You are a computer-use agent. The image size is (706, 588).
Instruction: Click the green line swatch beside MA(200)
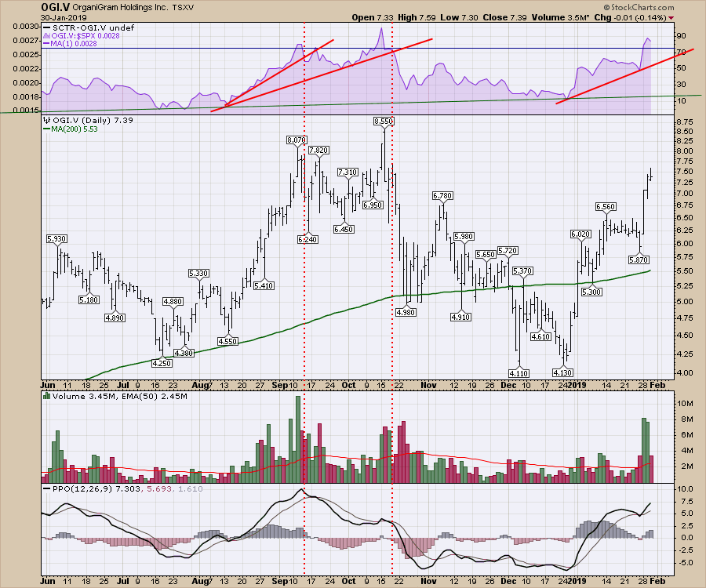tap(47, 129)
